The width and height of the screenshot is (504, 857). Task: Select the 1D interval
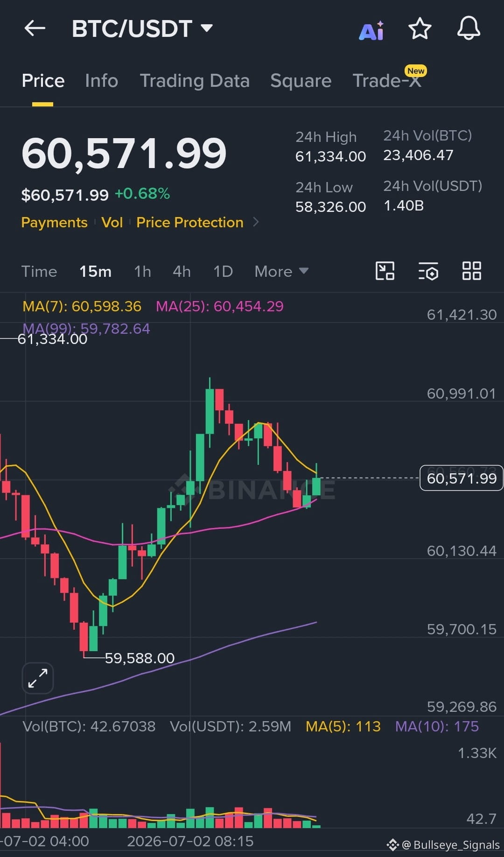click(x=223, y=271)
